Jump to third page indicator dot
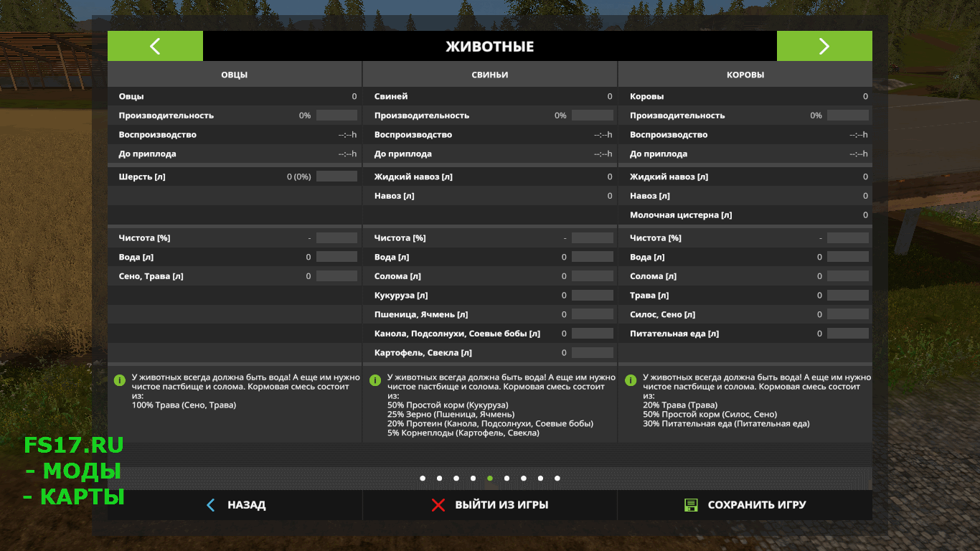This screenshot has height=551, width=980. pyautogui.click(x=456, y=478)
